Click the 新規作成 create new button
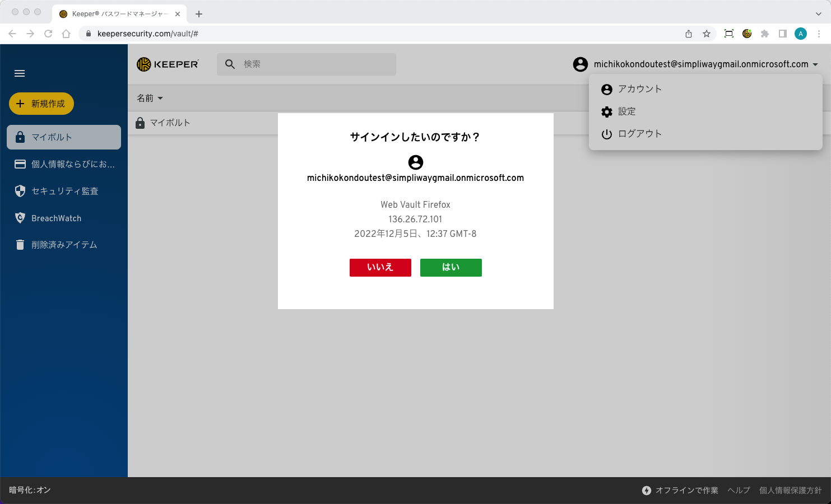This screenshot has height=504, width=831. tap(41, 104)
